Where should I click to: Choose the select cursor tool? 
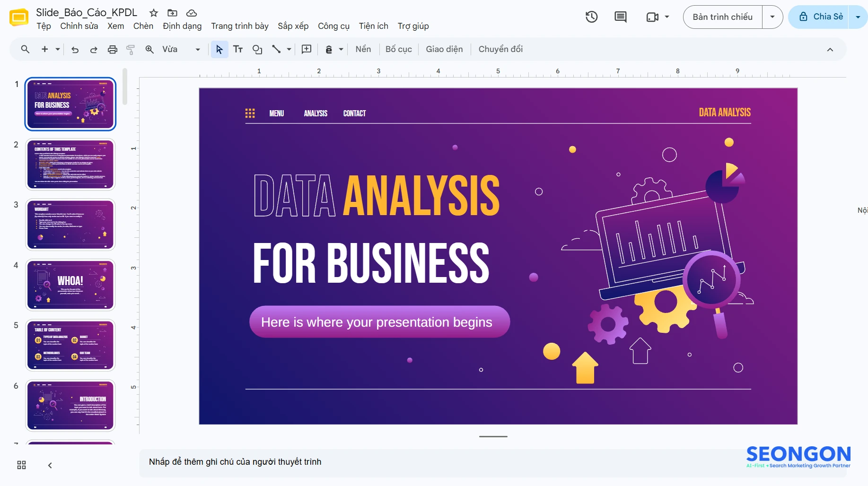[219, 49]
